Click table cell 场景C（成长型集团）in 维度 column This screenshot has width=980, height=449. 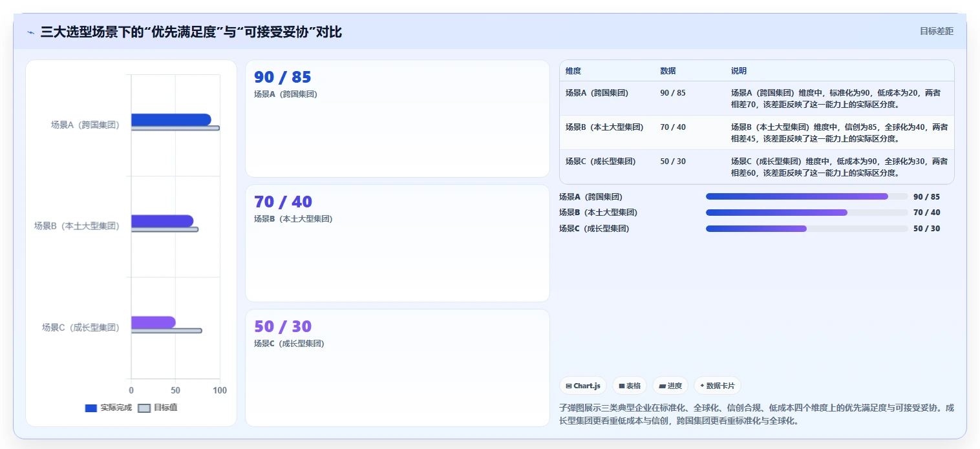601,162
